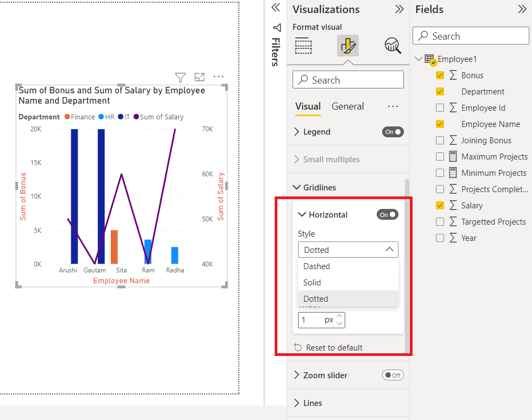The image size is (532, 420).
Task: Check the Minimum Projects checkbox
Action: pos(440,173)
